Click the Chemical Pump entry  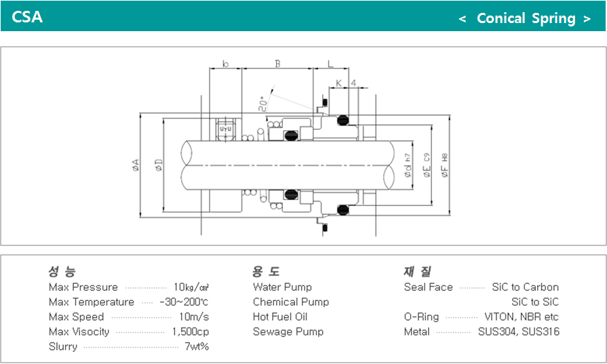(x=290, y=302)
